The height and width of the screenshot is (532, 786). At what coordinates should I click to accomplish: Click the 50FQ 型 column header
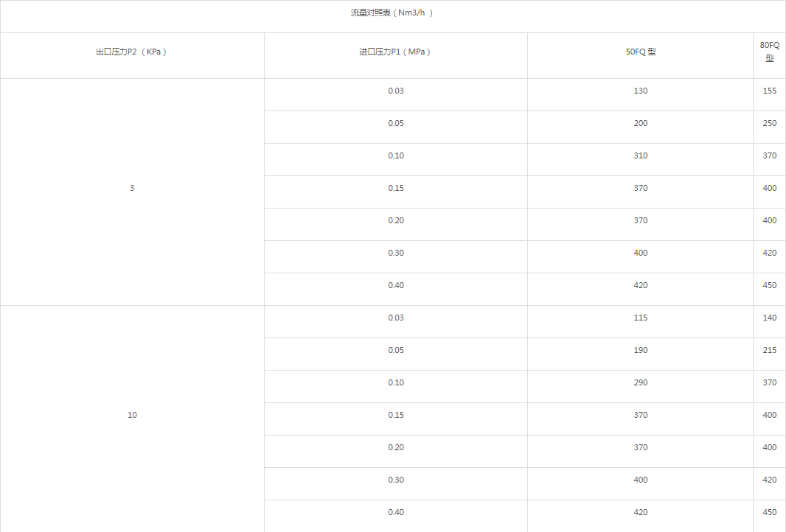(x=640, y=52)
